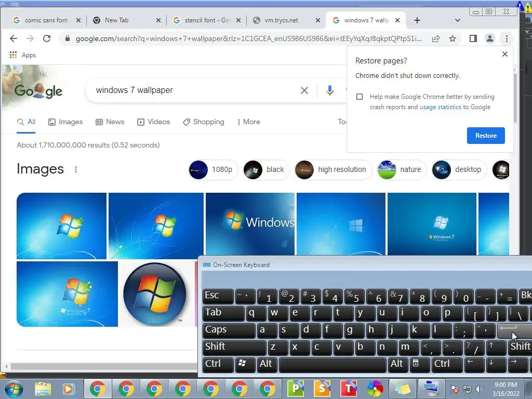532x399 pixels.
Task: Toggle left Alt key on On-Screen Keyboard
Action: 267,365
